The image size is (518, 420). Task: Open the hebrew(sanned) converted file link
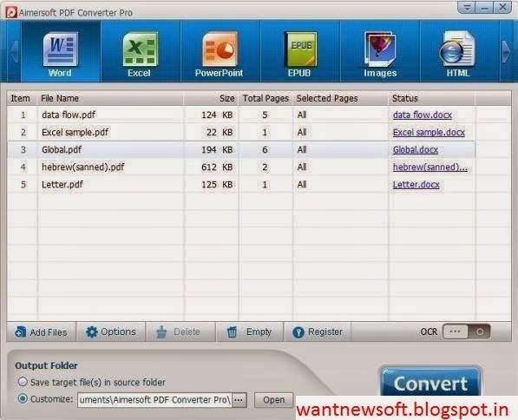(430, 167)
